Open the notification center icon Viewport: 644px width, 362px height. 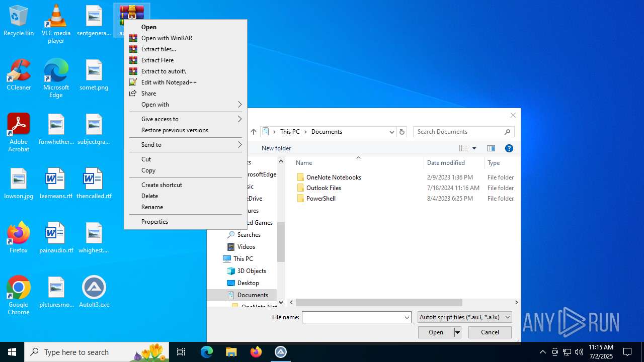[627, 352]
